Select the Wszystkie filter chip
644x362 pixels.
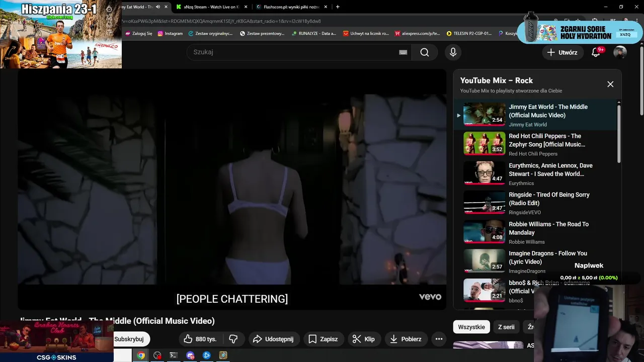coord(471,327)
